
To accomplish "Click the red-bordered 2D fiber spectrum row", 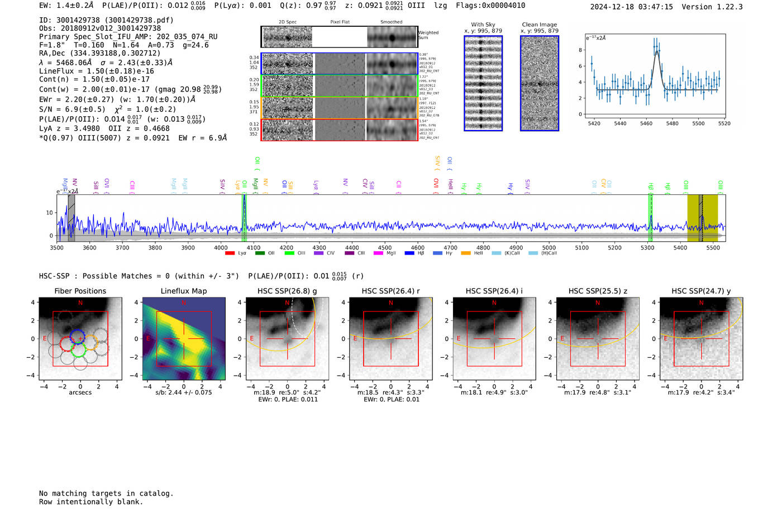I will point(339,130).
